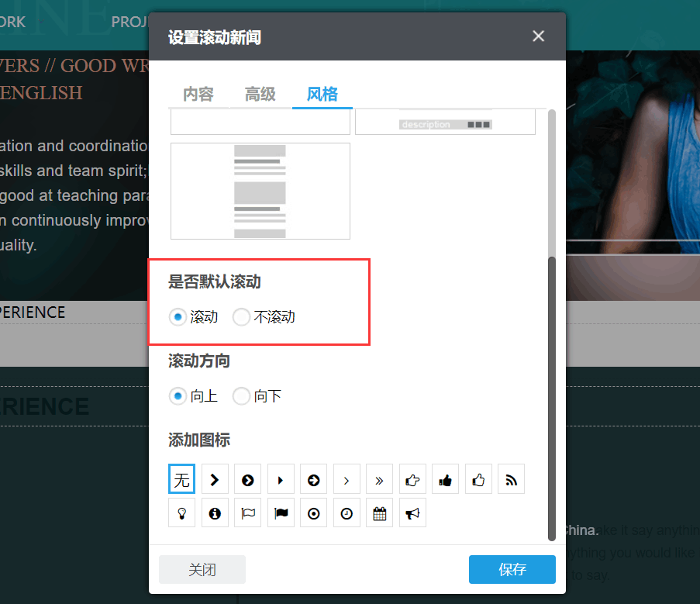Pick the double chevron icon
Screen dimensions: 700x604
point(379,478)
